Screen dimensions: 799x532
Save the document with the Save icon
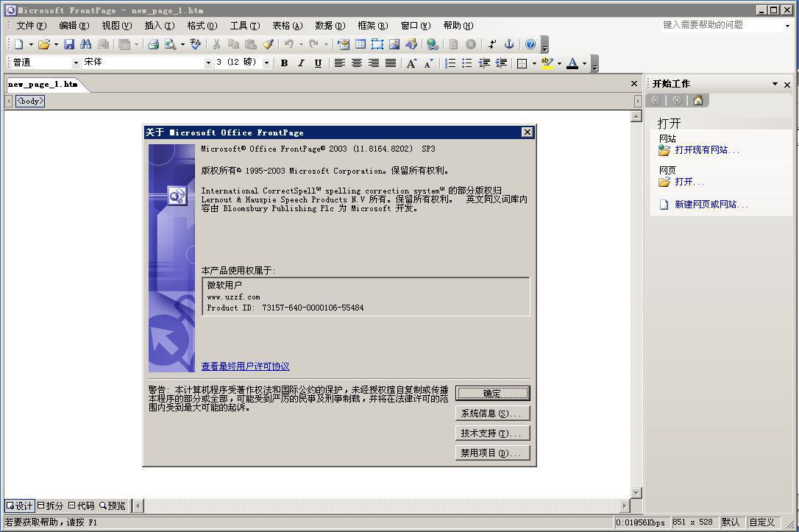pyautogui.click(x=68, y=44)
